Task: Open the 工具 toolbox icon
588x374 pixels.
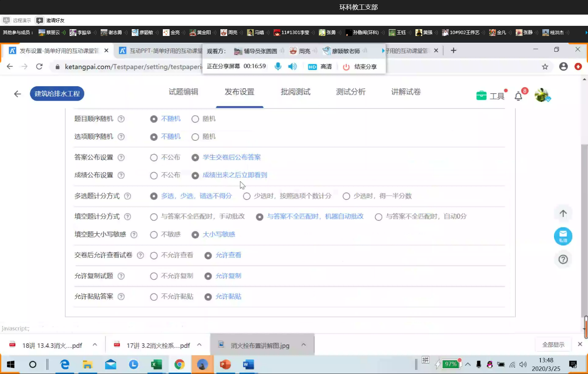Action: tap(481, 96)
